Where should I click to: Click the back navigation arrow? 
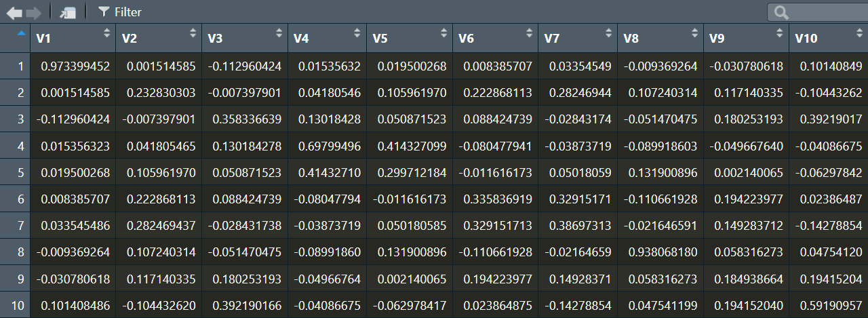(14, 12)
